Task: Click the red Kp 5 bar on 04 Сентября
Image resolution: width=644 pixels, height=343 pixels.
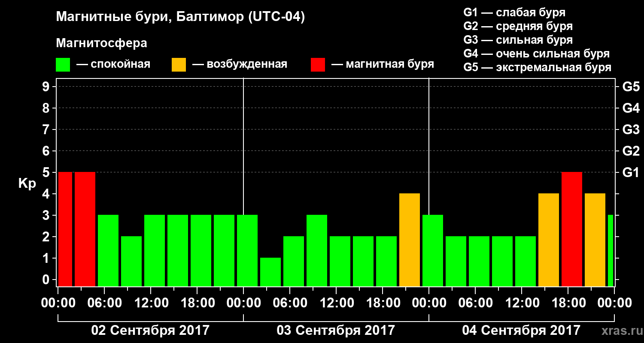Action: coord(572,229)
